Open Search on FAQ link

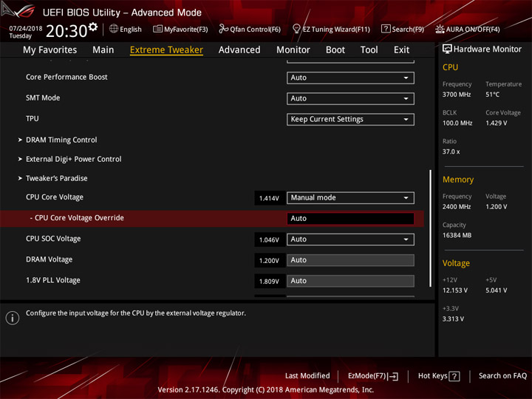click(x=502, y=375)
